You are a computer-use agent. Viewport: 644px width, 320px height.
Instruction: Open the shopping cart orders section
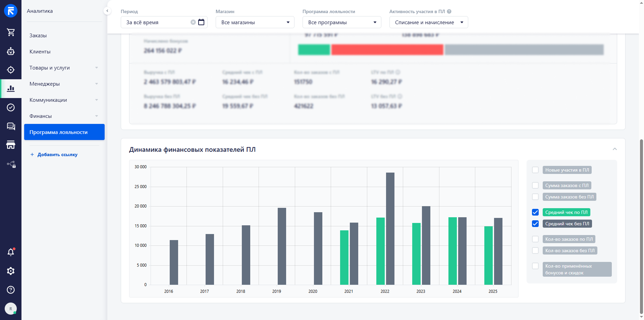coord(11,32)
